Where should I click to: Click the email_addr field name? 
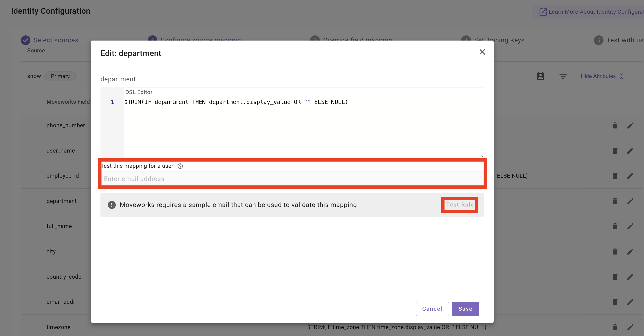point(61,302)
